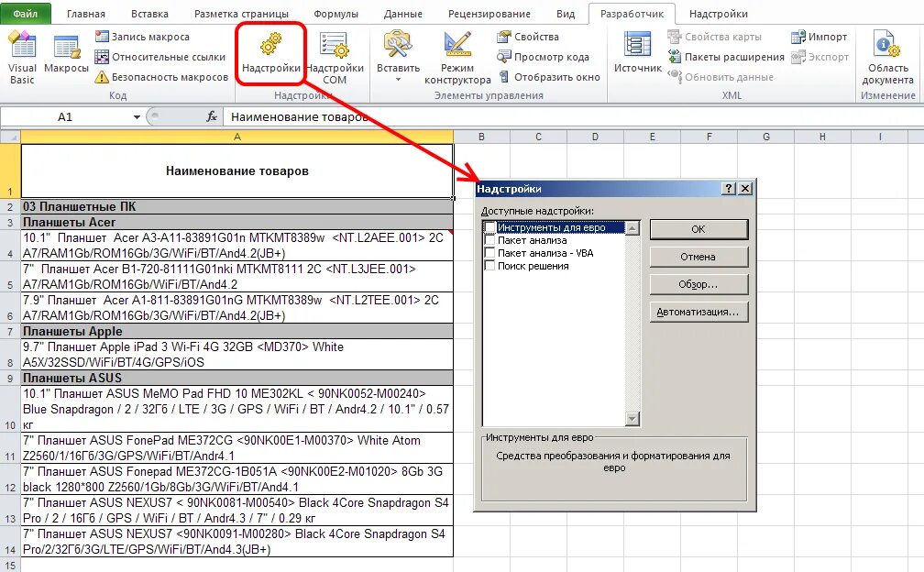This screenshot has height=572, width=924.
Task: Click Свойства карты
Action: [715, 37]
